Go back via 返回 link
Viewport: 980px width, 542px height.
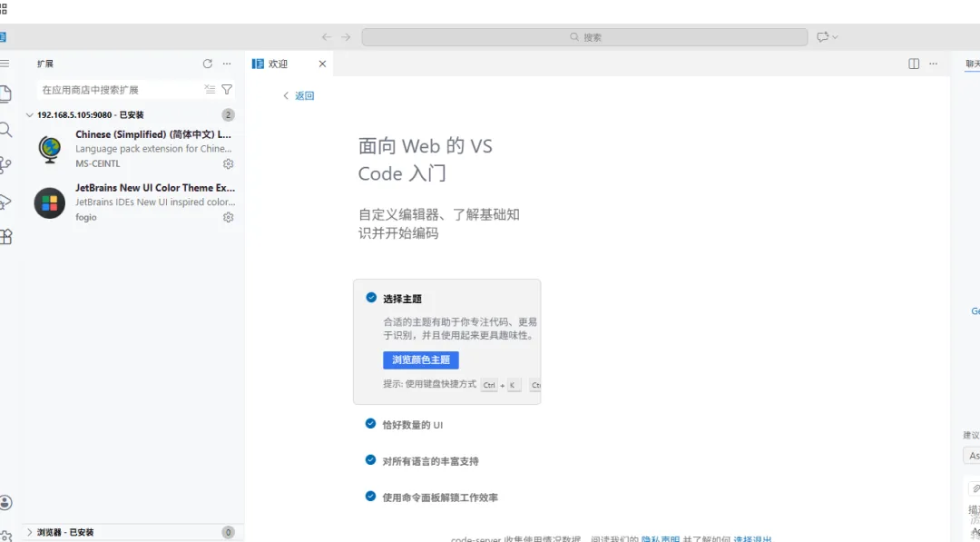pyautogui.click(x=299, y=95)
